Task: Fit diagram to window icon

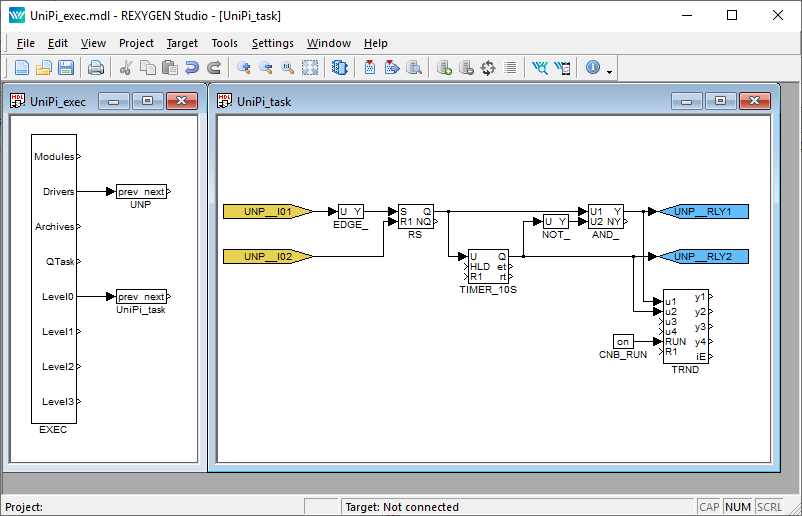Action: pyautogui.click(x=309, y=68)
